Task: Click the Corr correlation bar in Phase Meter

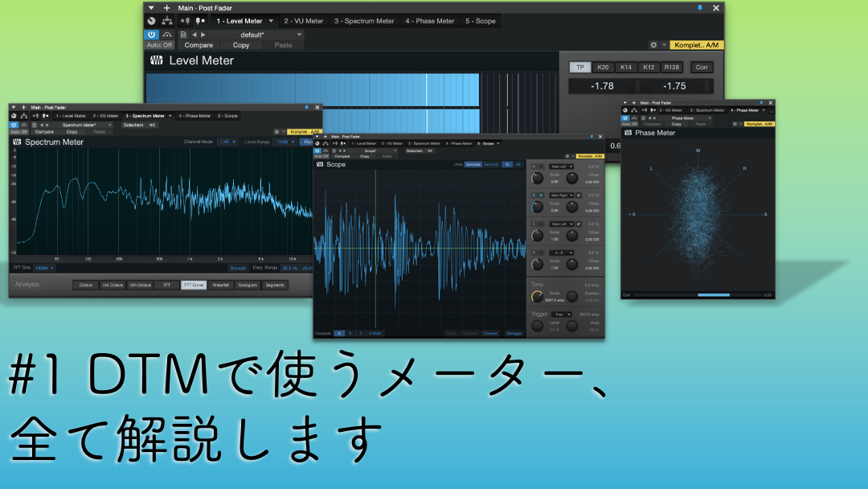Action: point(698,295)
